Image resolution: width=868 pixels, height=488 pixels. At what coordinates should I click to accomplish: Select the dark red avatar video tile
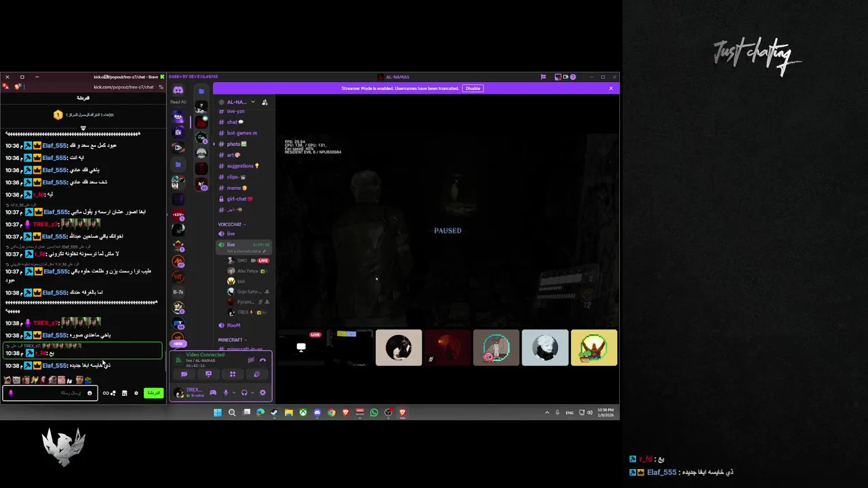coord(448,348)
